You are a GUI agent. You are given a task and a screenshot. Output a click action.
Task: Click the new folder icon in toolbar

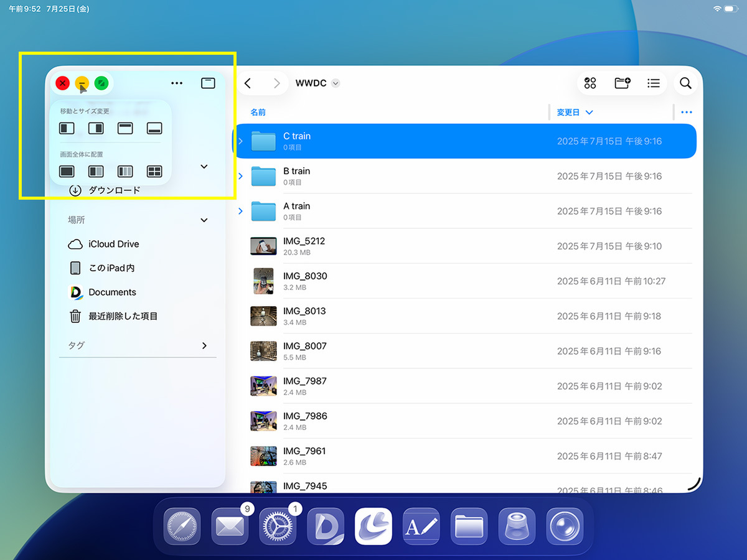pos(622,83)
